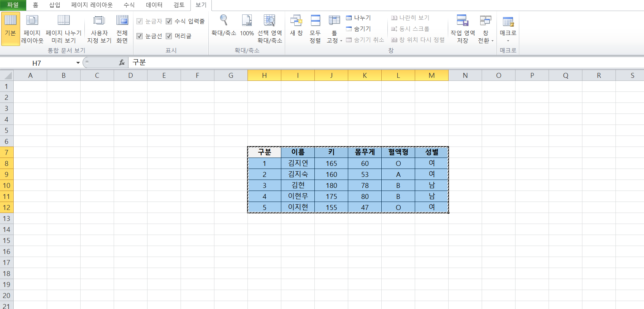The height and width of the screenshot is (309, 644).
Task: Open 사용자 지정 보기 dialog
Action: click(x=99, y=29)
